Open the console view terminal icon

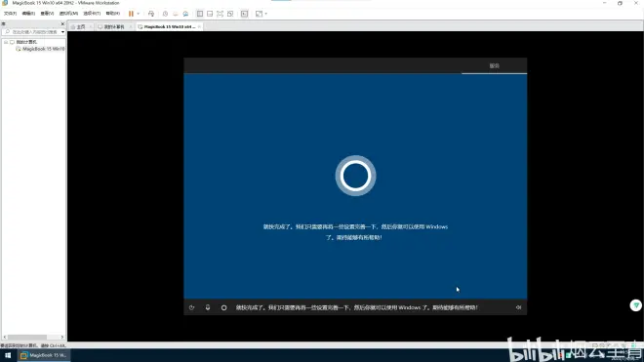point(244,14)
